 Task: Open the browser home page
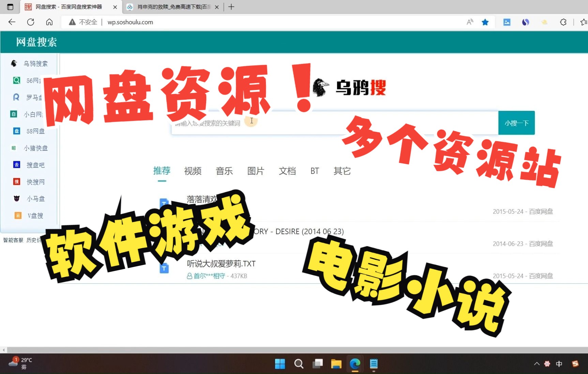49,22
